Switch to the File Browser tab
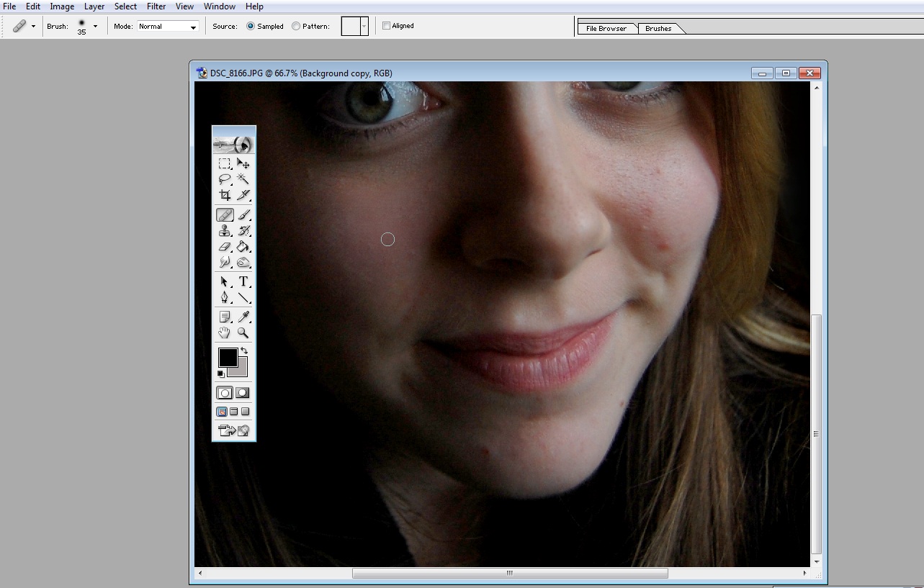 606,28
